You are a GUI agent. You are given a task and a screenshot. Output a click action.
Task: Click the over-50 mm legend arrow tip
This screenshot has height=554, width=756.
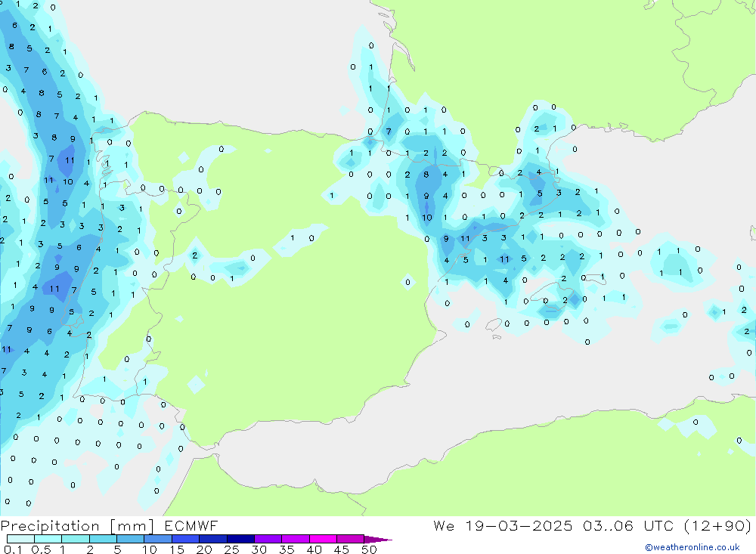[x=379, y=540]
